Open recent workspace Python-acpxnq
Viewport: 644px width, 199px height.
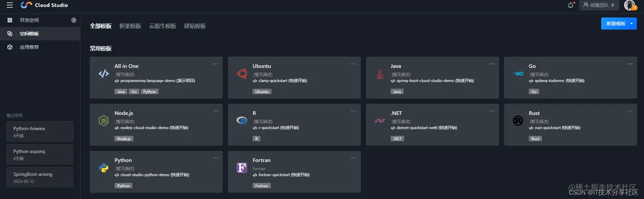(40, 154)
